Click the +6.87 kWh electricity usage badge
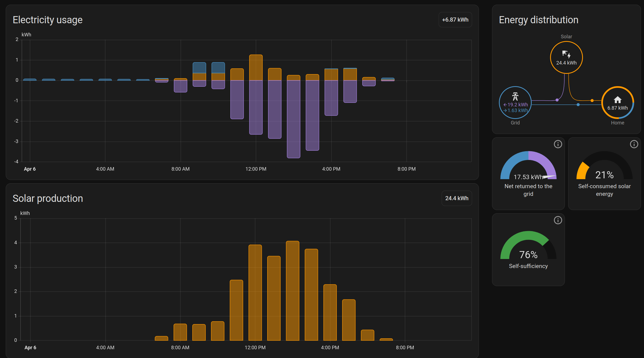 click(x=455, y=20)
